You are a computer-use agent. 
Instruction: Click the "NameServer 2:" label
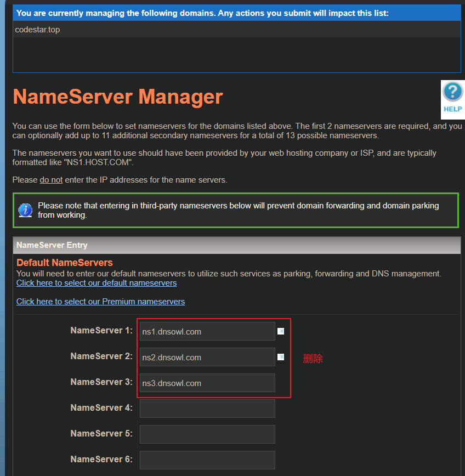[x=101, y=356]
